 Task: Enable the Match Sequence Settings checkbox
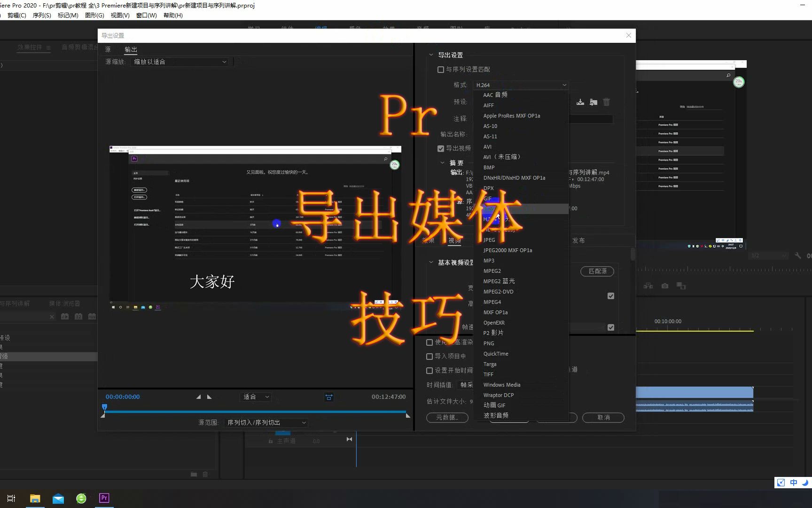point(441,70)
